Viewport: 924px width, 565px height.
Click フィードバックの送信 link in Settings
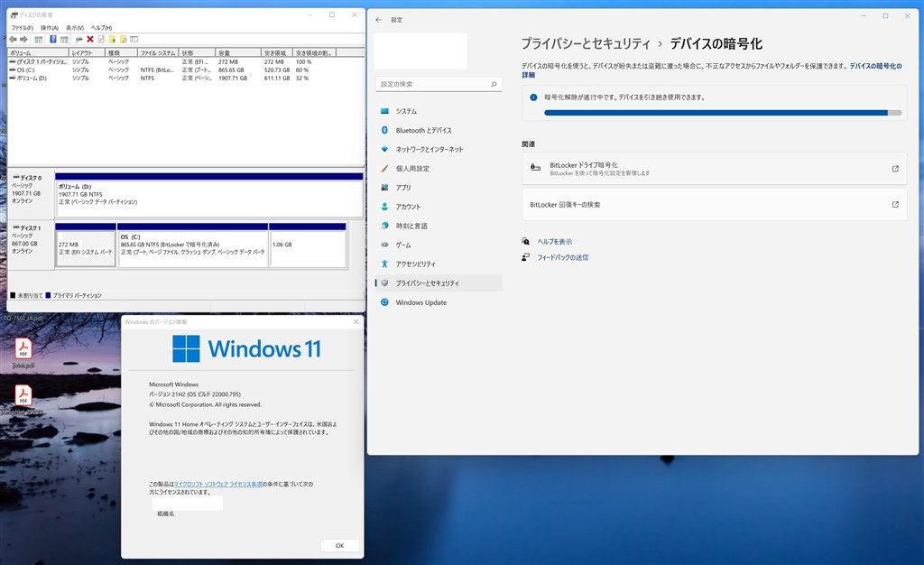(562, 257)
